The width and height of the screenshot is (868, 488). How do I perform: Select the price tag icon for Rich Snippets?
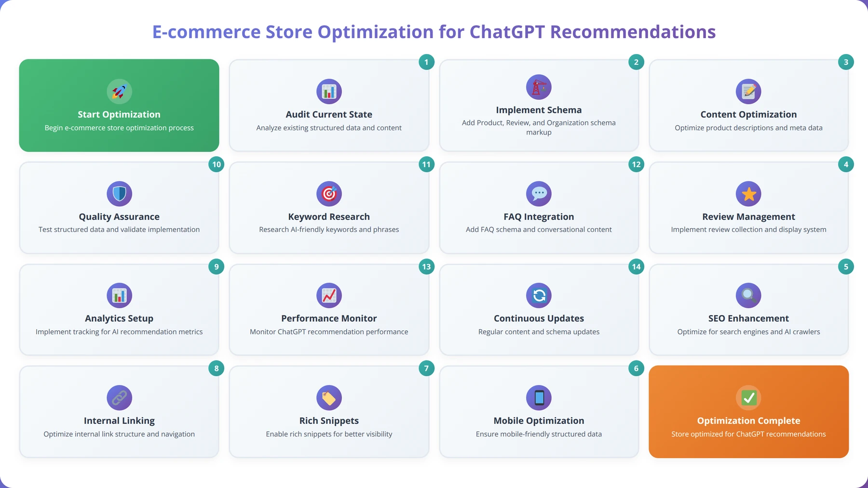329,397
